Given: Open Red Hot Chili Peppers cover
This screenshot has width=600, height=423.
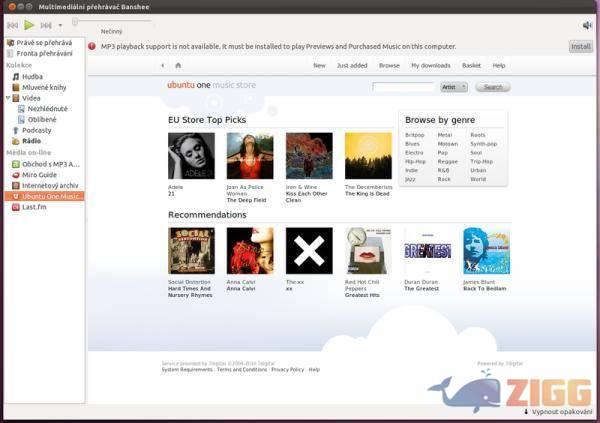Looking at the screenshot, I should 368,251.
